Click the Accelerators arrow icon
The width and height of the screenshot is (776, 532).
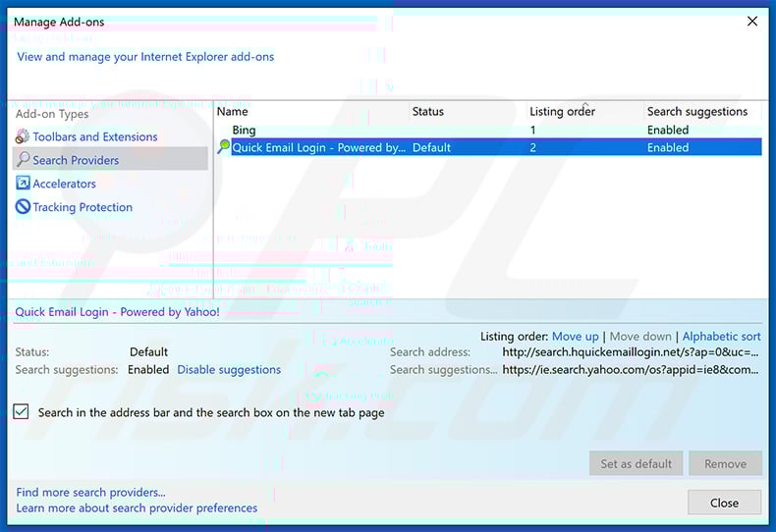23,183
